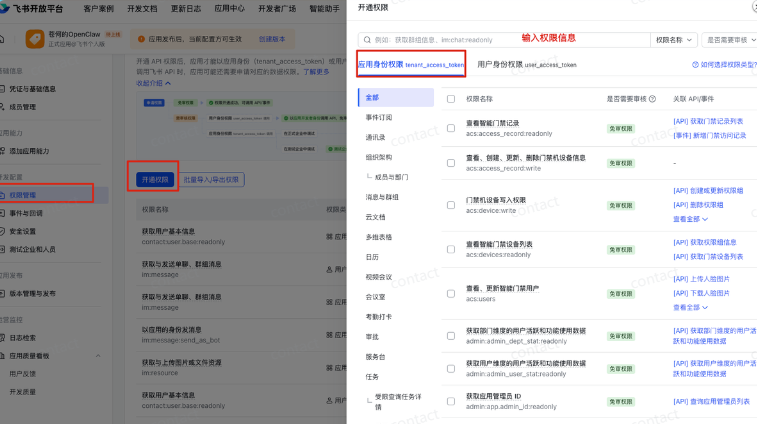Open 安全设置 in left sidebar
This screenshot has width=757, height=424.
click(22, 231)
